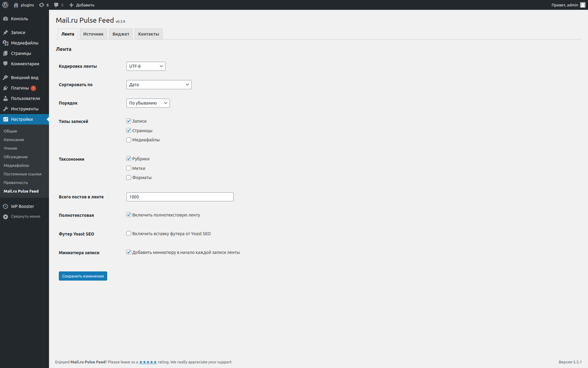Screen dimensions: 588x368
Task: Open the Кодировка ленты UTF-8 dropdown
Action: [x=146, y=66]
